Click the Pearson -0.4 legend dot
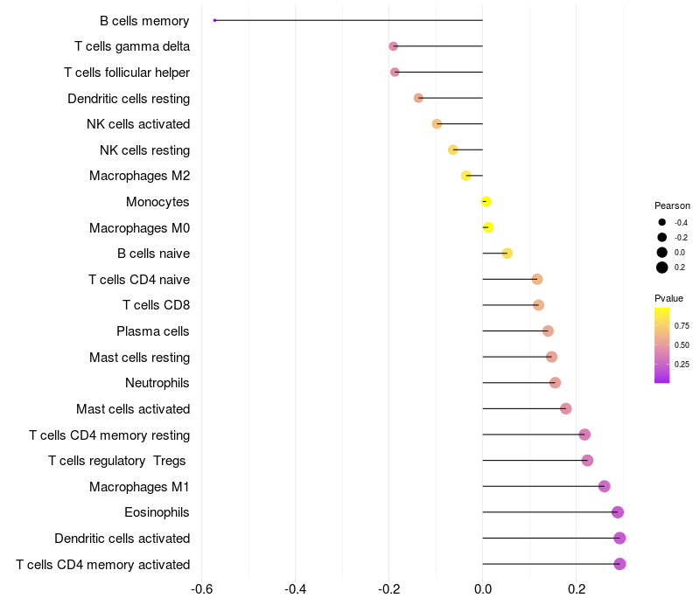 point(662,222)
